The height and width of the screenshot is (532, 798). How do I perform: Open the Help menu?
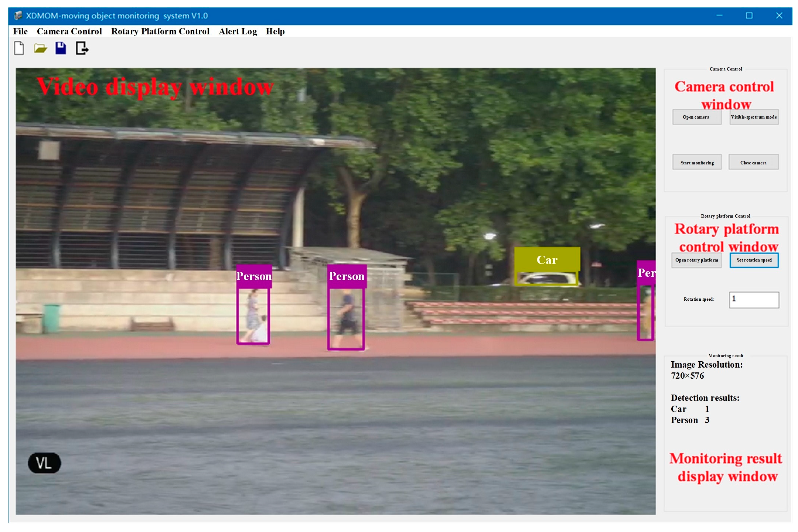tap(275, 31)
